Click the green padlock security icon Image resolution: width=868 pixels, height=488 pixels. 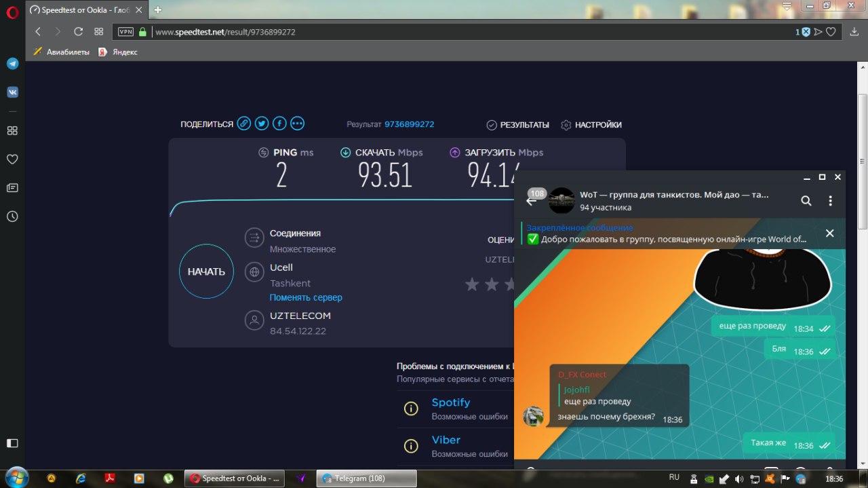pos(142,32)
